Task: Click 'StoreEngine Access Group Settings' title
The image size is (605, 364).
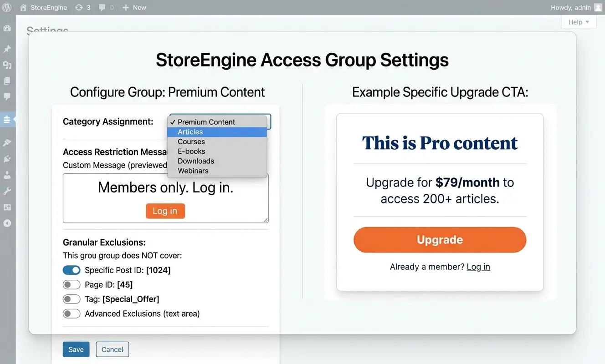Action: click(x=302, y=60)
